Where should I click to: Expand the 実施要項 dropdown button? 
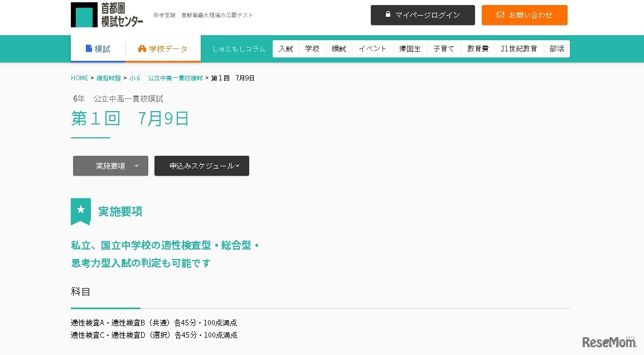(x=110, y=166)
